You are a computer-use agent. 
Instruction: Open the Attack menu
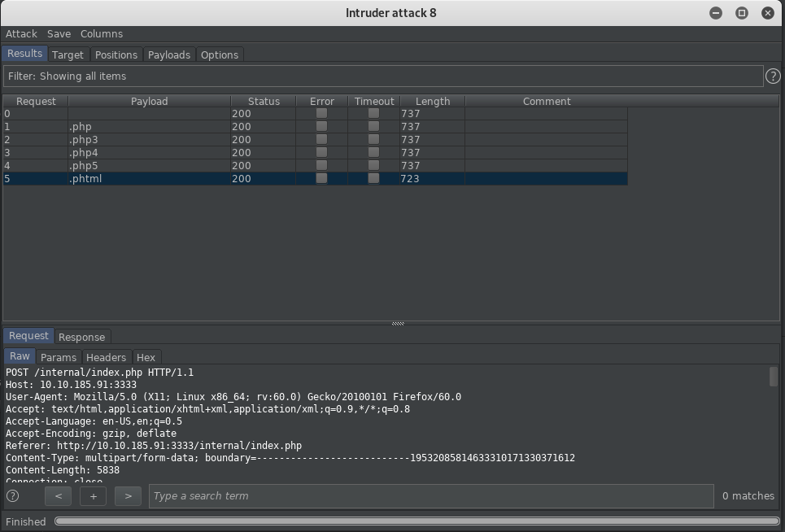[x=21, y=34]
